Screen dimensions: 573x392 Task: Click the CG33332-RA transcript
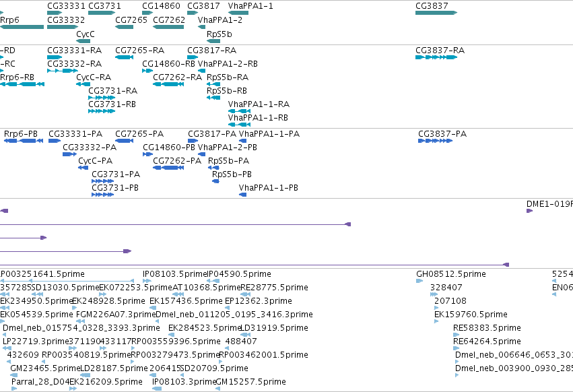(63, 71)
